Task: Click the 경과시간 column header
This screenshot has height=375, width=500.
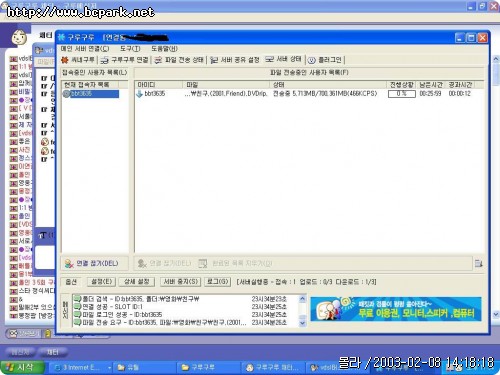Action: click(460, 85)
